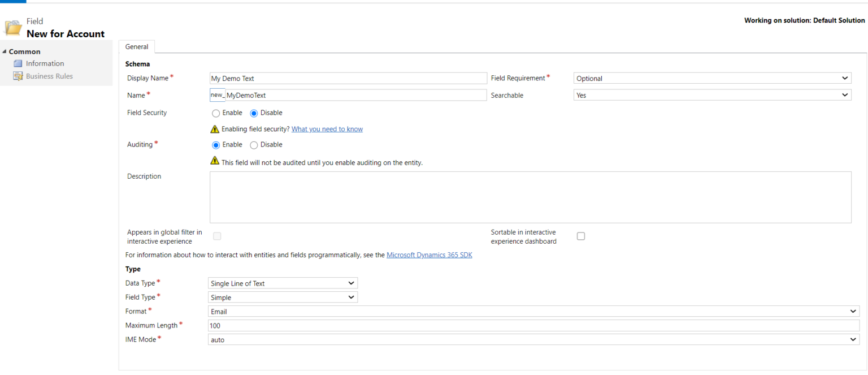Open the Searchable dropdown

point(712,96)
